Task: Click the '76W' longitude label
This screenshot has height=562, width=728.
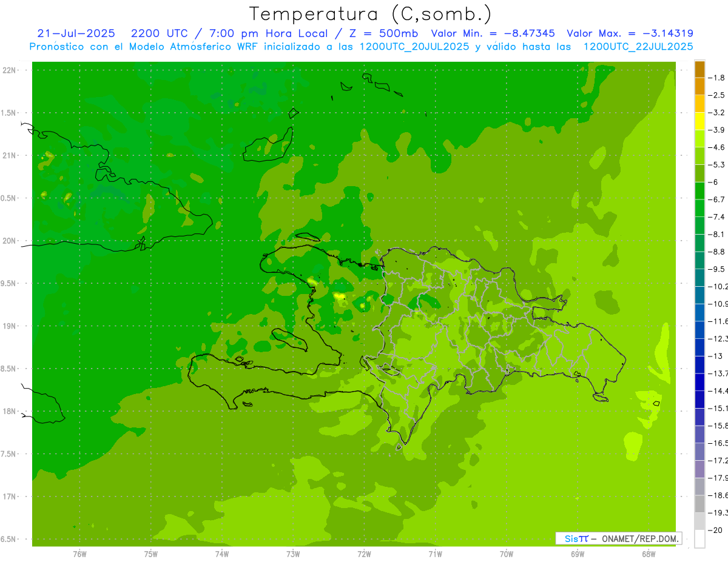Action: (x=79, y=554)
